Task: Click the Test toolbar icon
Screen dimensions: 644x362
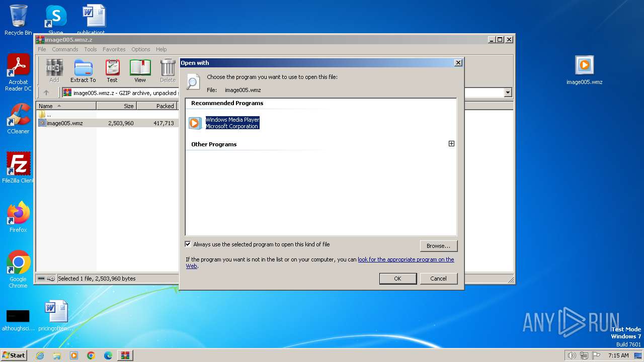Action: click(x=112, y=70)
